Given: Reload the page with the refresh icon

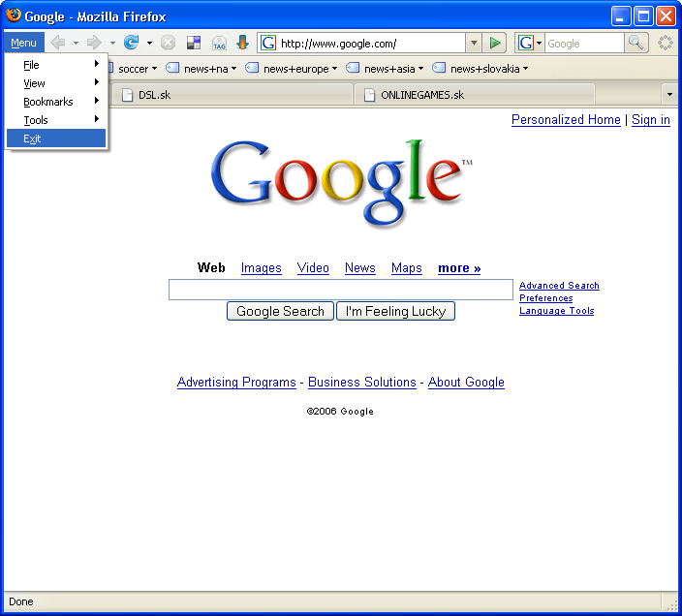Looking at the screenshot, I should pyautogui.click(x=131, y=43).
